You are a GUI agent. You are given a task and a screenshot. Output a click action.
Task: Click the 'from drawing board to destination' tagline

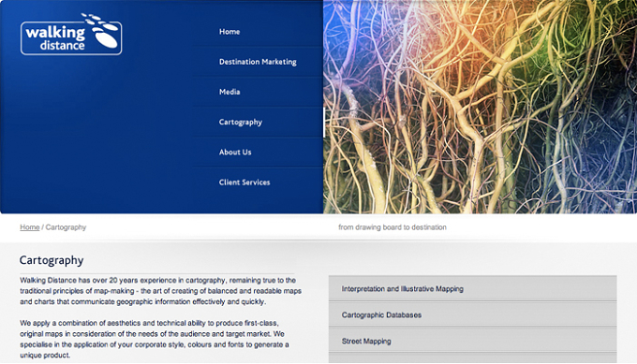[x=393, y=227]
